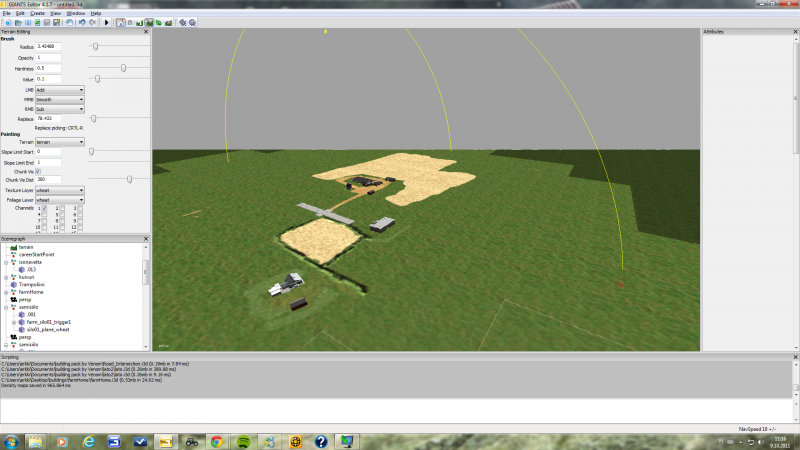
Task: Click the Undo arrow toolbar icon
Action: pyautogui.click(x=82, y=22)
